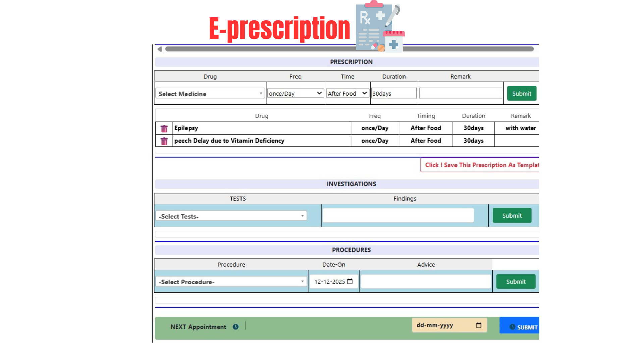Viewport: 644px width, 362px height.
Task: Click the E-prescription clipboard logo
Action: (379, 27)
